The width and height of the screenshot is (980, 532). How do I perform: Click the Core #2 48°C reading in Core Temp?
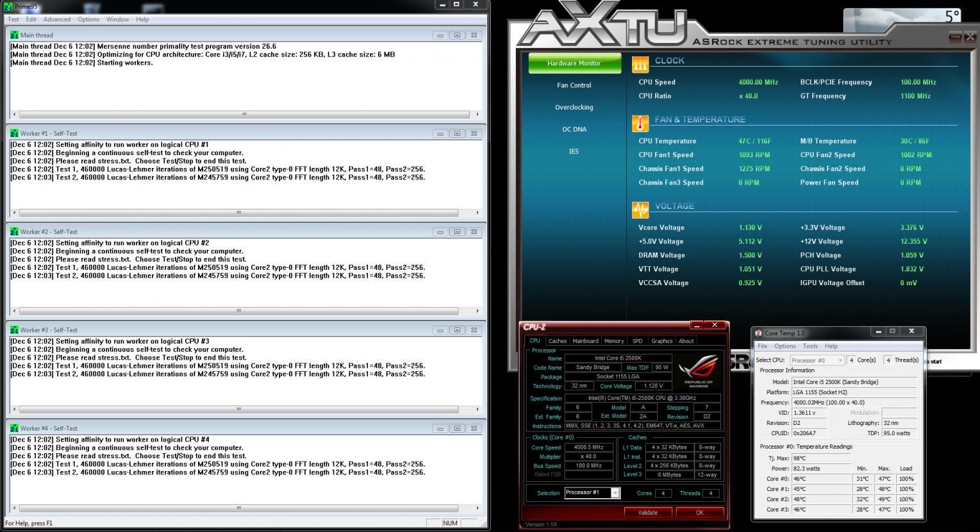coord(821,499)
